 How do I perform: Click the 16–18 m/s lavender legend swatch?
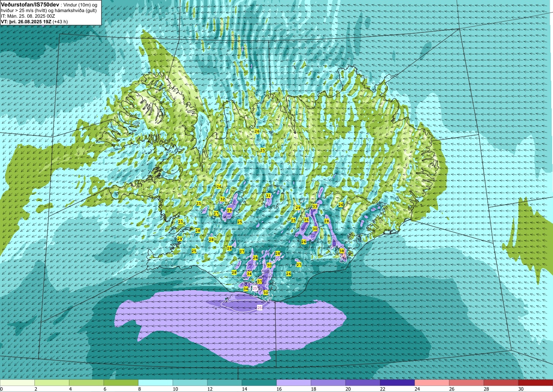[x=294, y=383]
